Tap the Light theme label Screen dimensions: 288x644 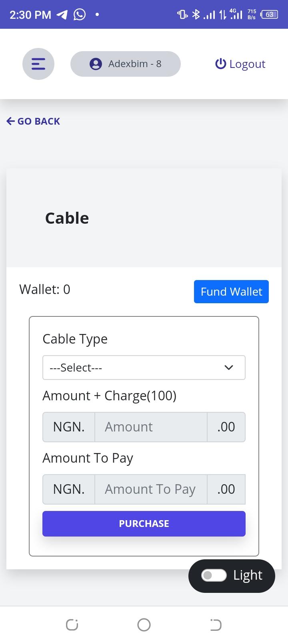pos(248,575)
